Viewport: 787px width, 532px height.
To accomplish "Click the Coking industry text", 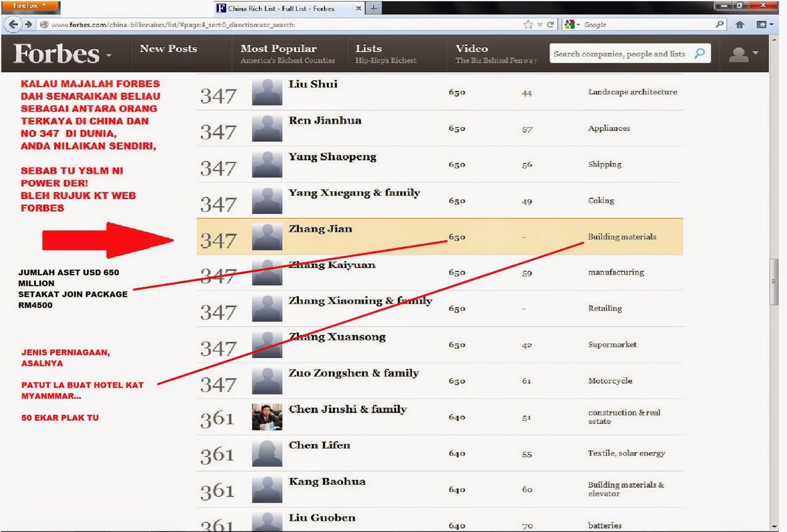I will [601, 200].
